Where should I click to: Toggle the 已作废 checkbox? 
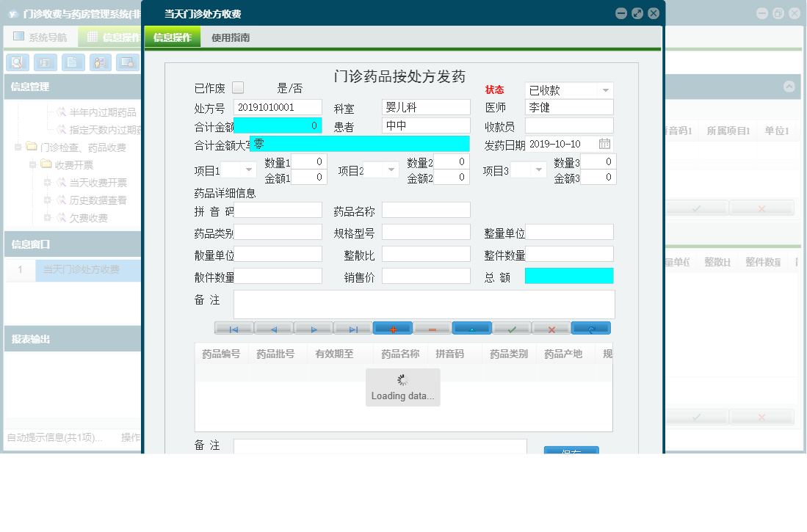(237, 87)
